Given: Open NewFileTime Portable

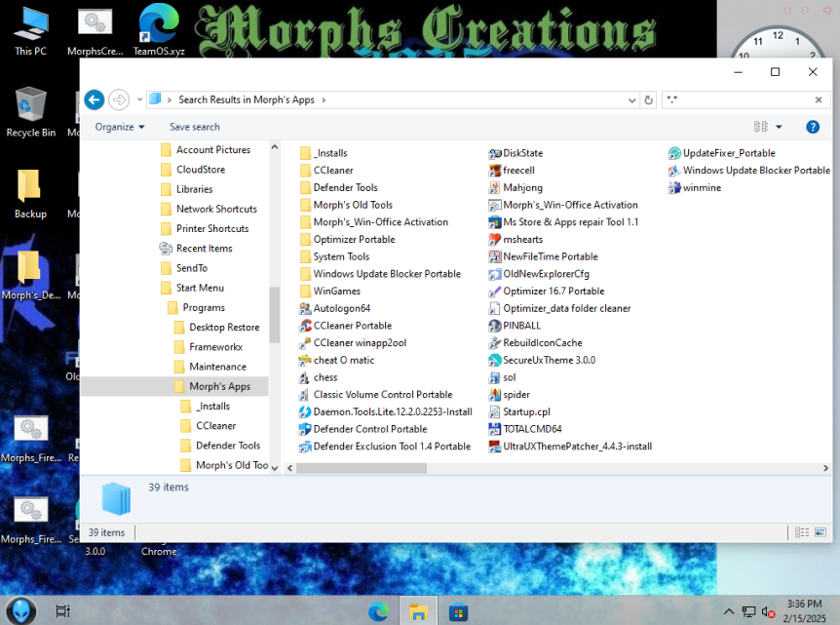Looking at the screenshot, I should click(x=543, y=256).
